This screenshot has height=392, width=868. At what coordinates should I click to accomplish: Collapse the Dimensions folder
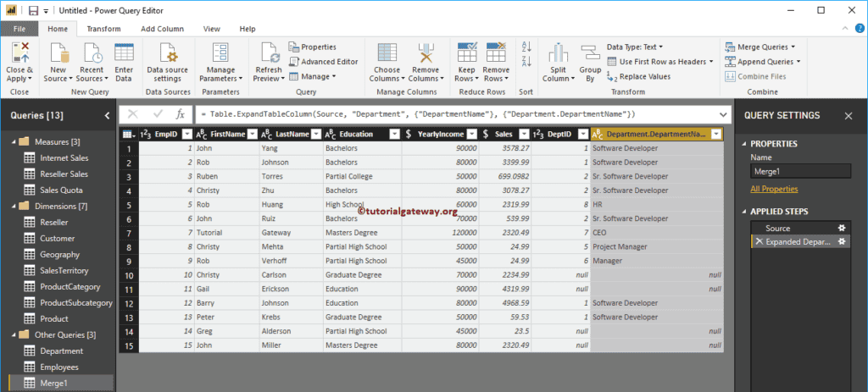click(14, 207)
